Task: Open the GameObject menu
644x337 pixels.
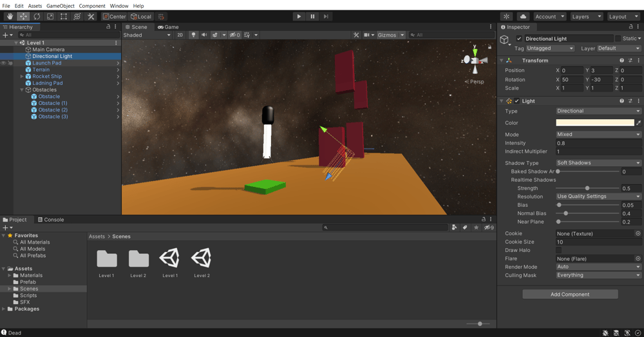Action: tap(61, 6)
